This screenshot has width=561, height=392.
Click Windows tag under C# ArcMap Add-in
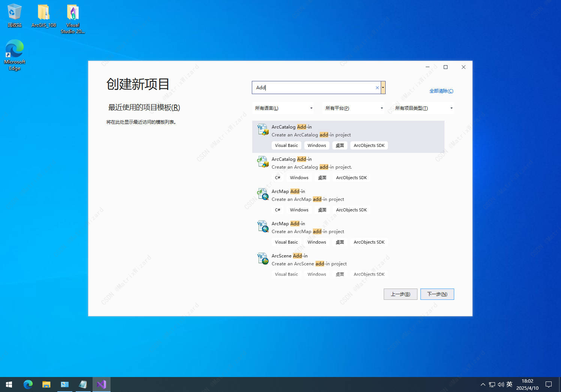(299, 210)
